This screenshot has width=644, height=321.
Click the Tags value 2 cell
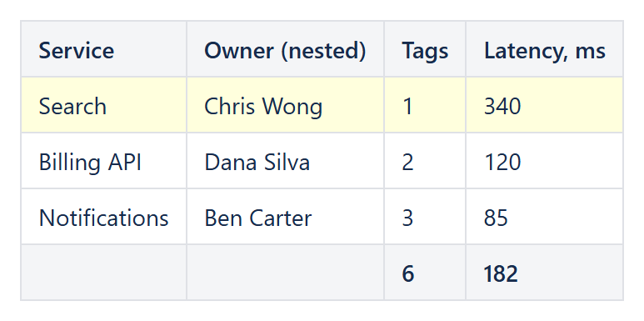(x=425, y=161)
